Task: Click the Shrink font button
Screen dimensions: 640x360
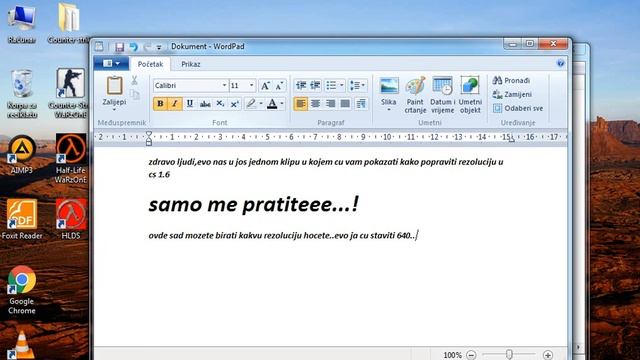Action: coord(279,86)
